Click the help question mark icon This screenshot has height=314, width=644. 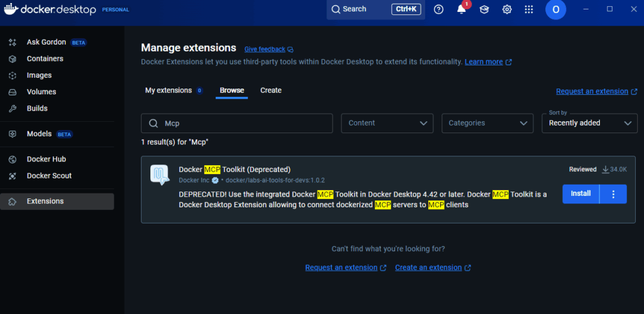(x=439, y=9)
